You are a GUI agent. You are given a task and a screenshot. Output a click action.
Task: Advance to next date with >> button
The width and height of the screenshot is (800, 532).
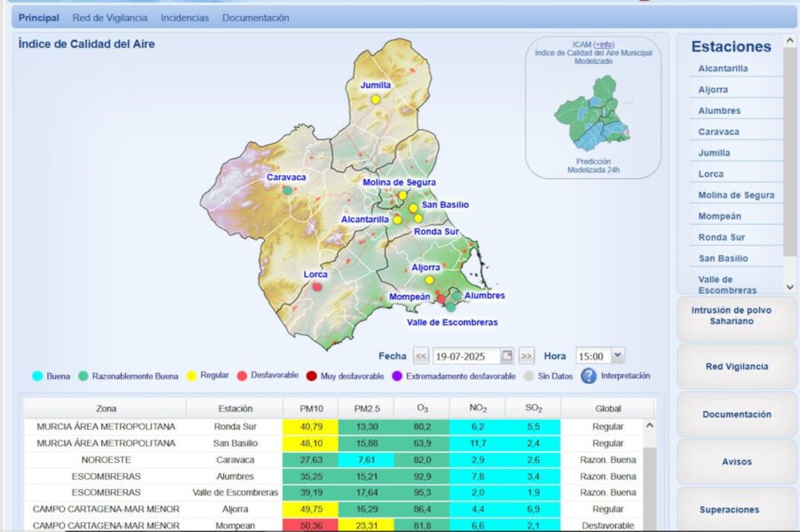(x=526, y=356)
